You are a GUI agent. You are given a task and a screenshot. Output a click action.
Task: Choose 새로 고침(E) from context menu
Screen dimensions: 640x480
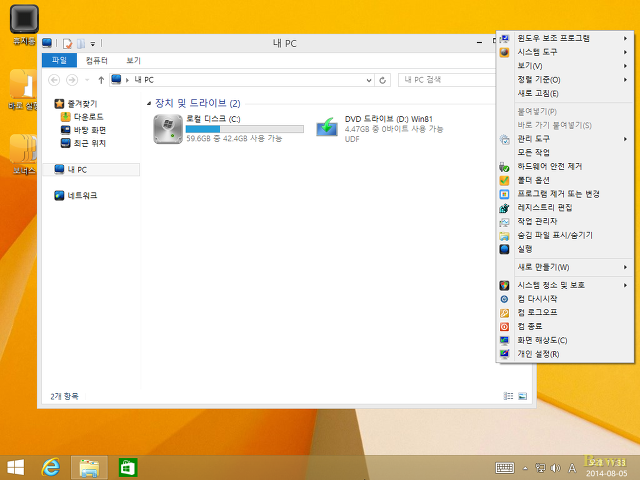pos(565,93)
